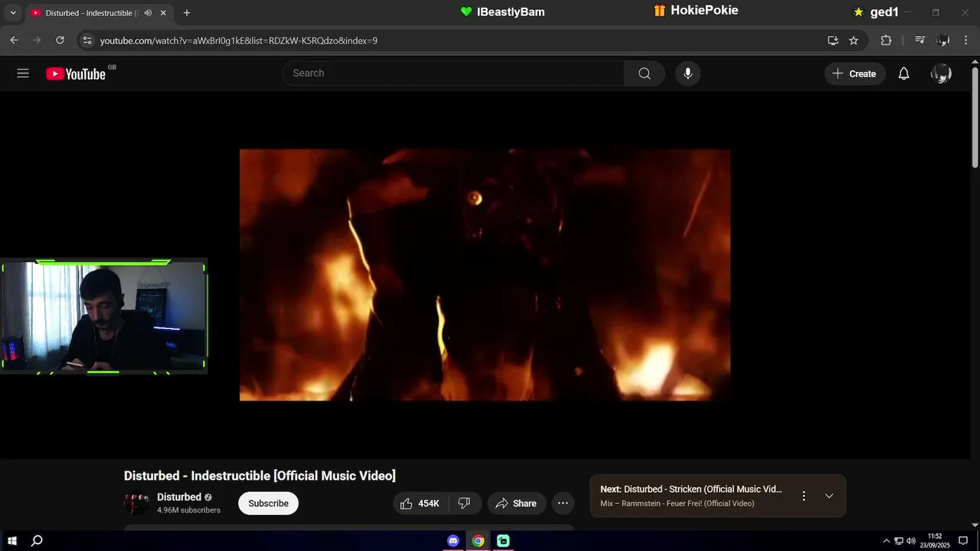The height and width of the screenshot is (551, 980).
Task: Open Chrome three-dot menu
Action: pos(965,41)
